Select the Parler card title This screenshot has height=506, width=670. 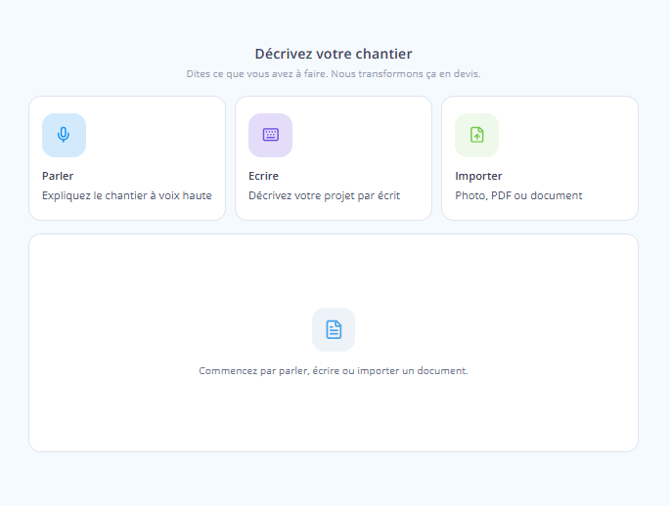pos(58,176)
